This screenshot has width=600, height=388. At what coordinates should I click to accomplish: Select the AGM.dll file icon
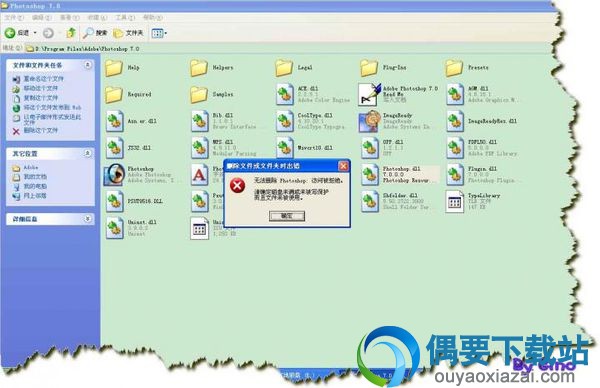point(455,94)
